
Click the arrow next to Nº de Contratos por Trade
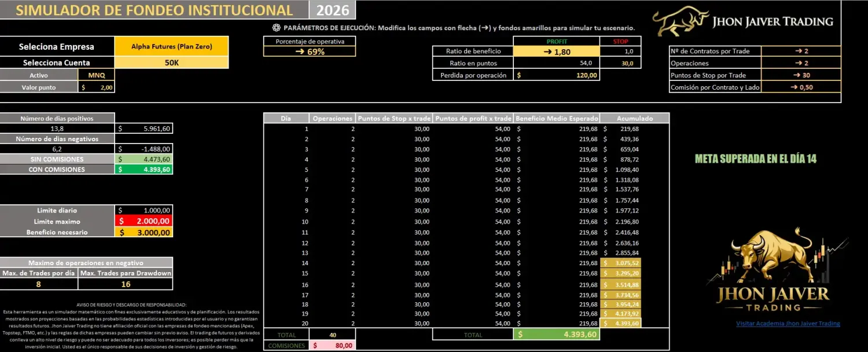(x=799, y=50)
